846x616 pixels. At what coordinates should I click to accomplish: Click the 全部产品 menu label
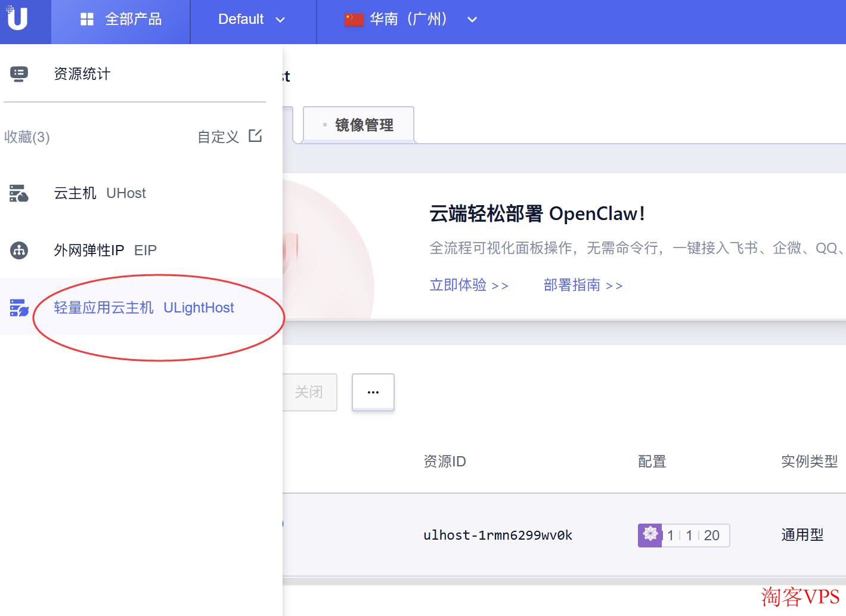tap(134, 19)
